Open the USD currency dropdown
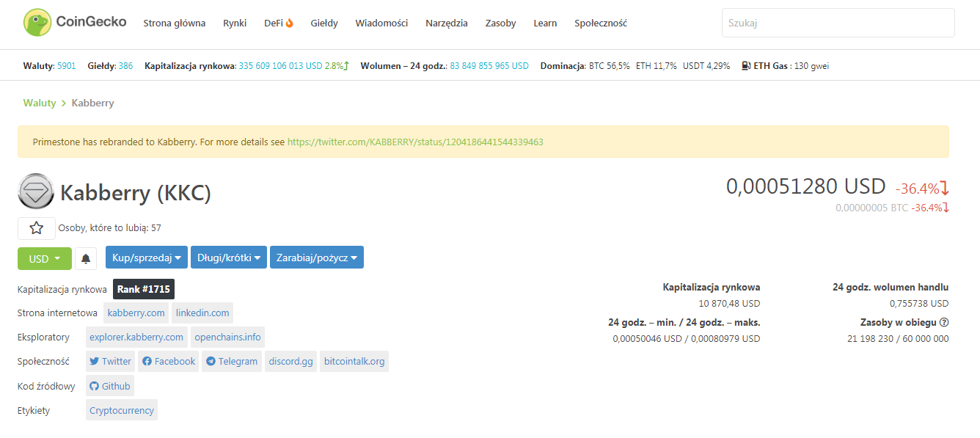This screenshot has height=438, width=980. [45, 258]
